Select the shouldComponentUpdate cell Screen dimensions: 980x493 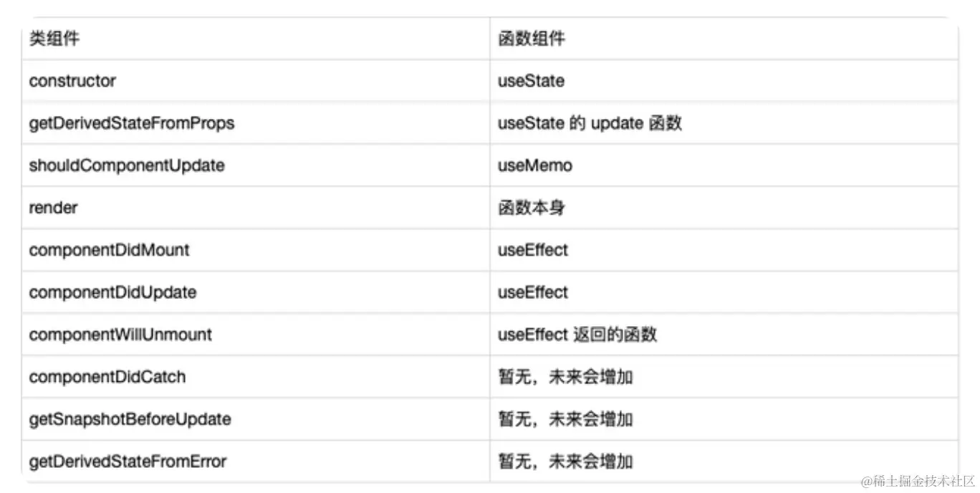127,166
